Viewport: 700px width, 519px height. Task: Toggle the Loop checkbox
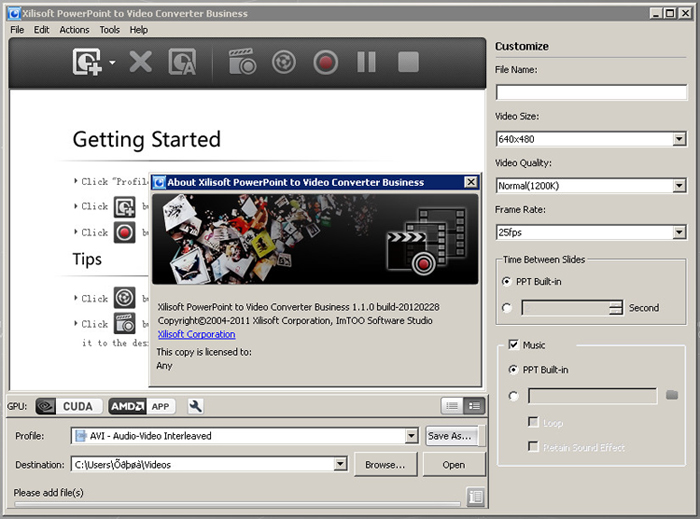click(x=533, y=422)
